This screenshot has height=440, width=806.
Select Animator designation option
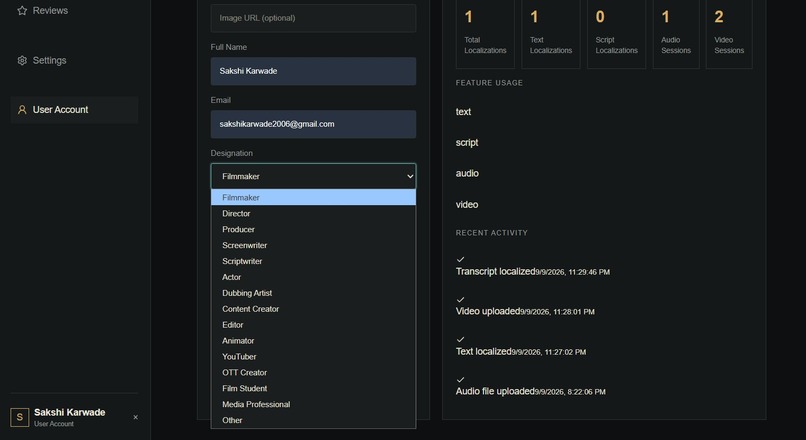point(313,341)
